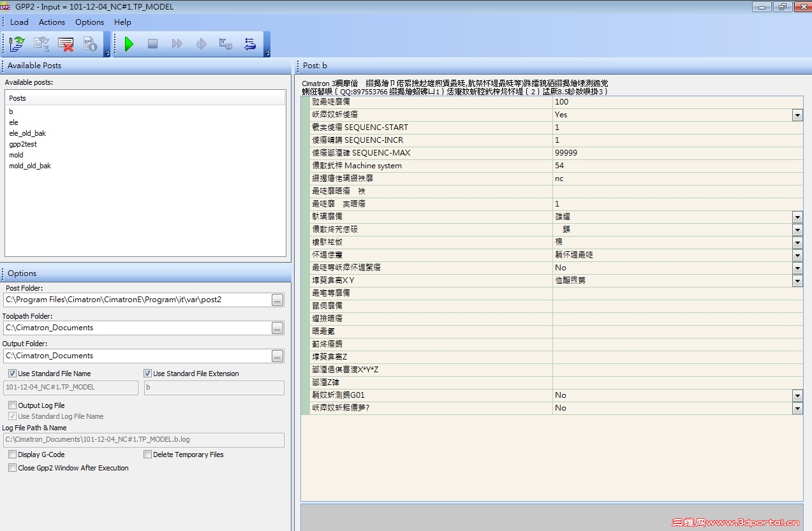812x531 pixels.
Task: Select post 'mold' in the list
Action: (x=16, y=155)
